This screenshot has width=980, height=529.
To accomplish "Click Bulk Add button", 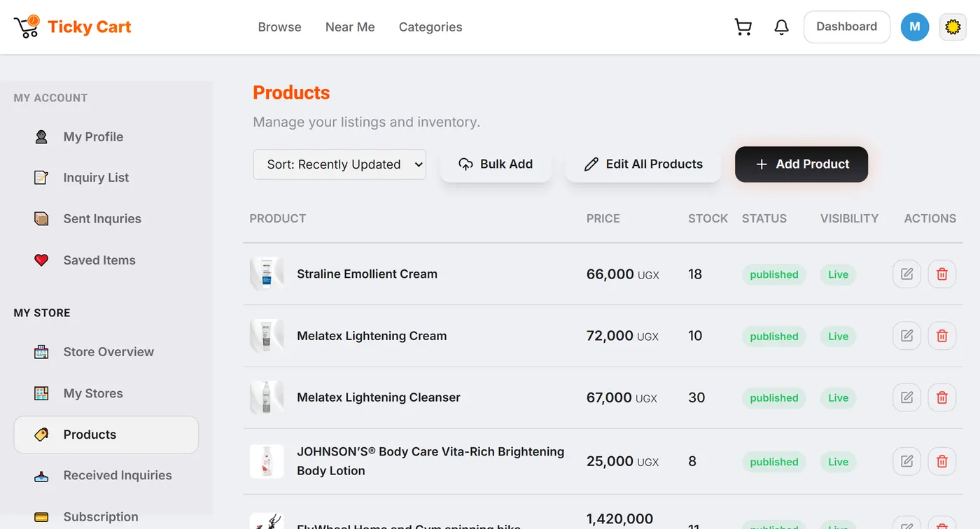I will [496, 164].
